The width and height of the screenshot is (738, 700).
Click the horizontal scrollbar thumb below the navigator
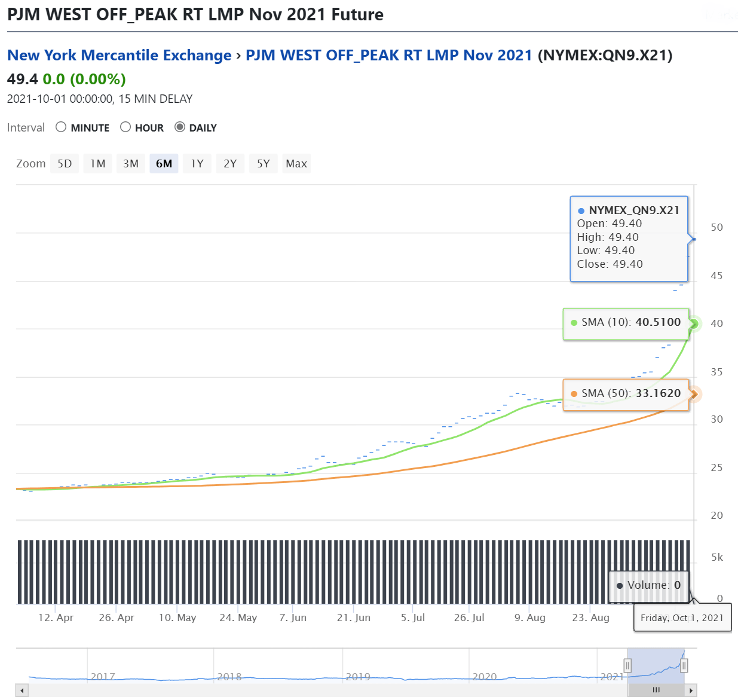[656, 690]
